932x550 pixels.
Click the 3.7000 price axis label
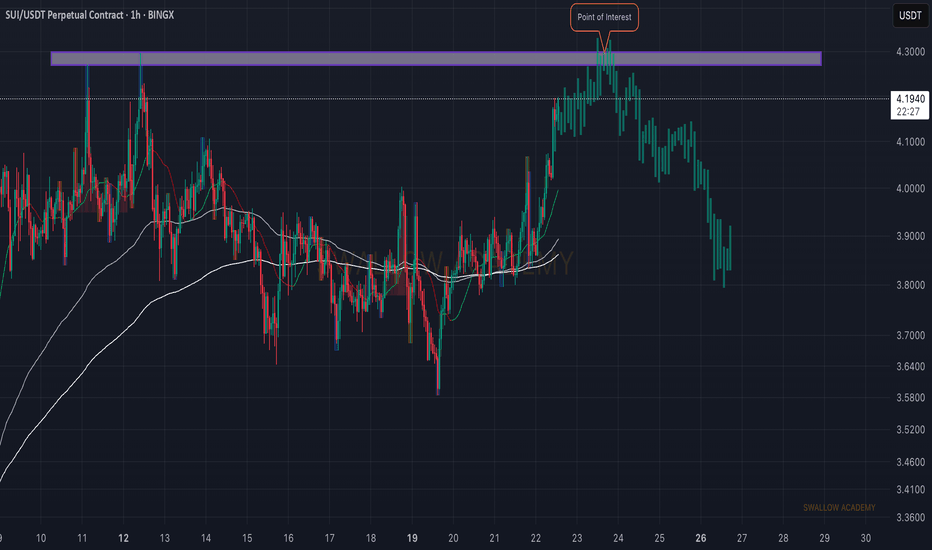tap(910, 335)
